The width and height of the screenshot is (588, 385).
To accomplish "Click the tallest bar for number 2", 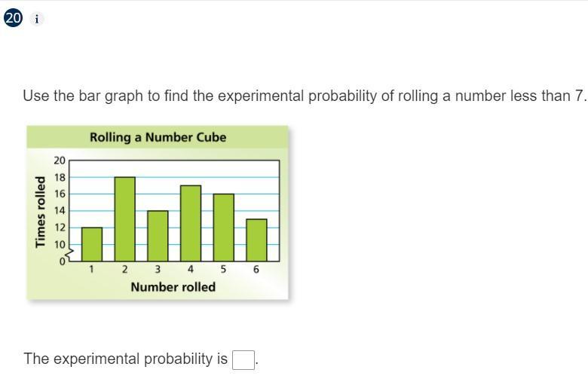I will [x=124, y=219].
